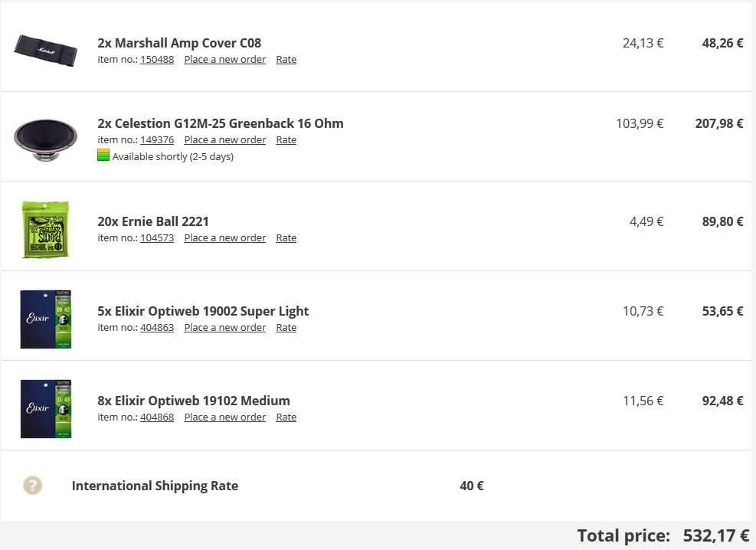Open item number 150488 link

(x=157, y=60)
